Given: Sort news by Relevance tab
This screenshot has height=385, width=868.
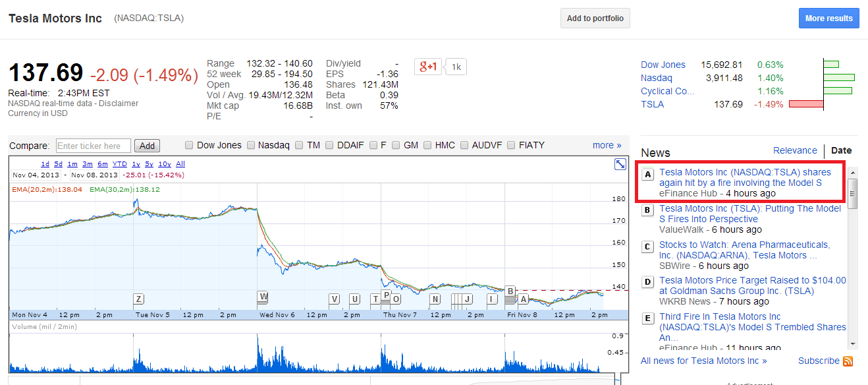Looking at the screenshot, I should pyautogui.click(x=795, y=150).
